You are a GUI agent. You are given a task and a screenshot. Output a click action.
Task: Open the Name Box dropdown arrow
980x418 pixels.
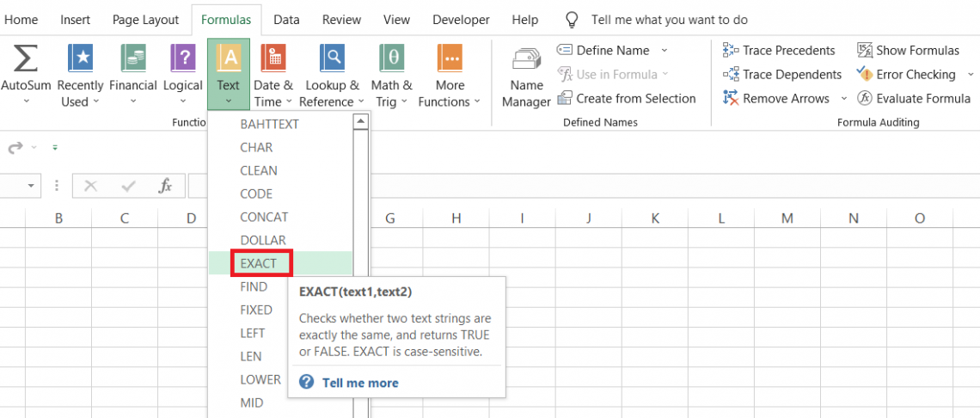pos(32,186)
